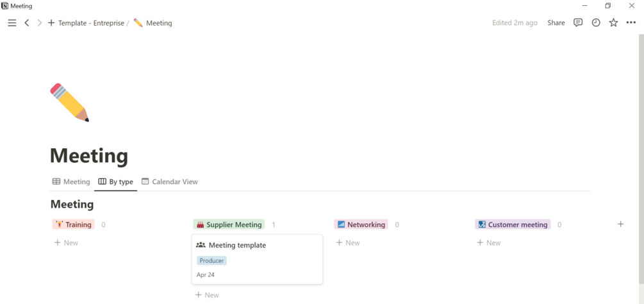Screen dimensions: 644x304
Task: Add new card under Networking
Action: (348, 243)
